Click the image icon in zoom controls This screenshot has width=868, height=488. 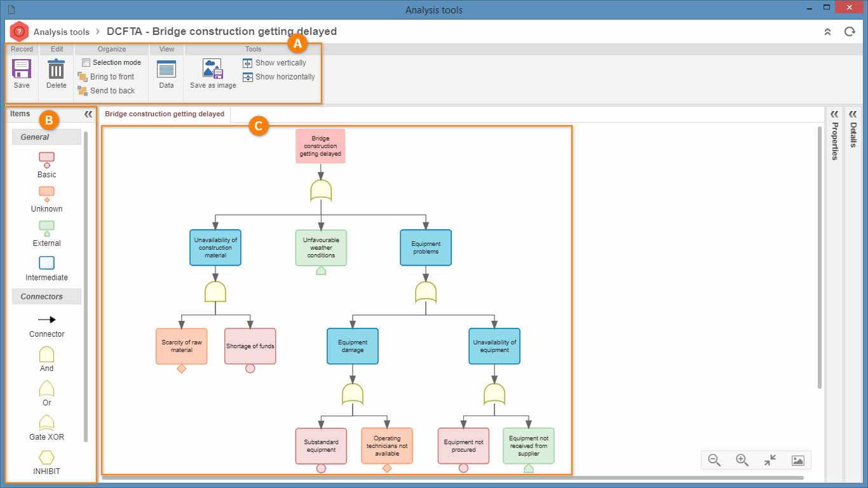(798, 460)
